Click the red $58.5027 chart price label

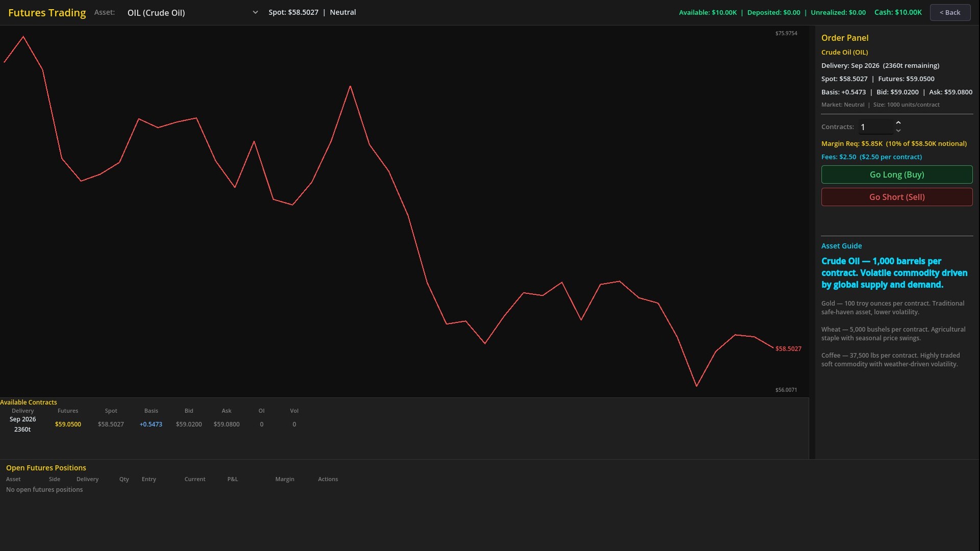point(788,349)
